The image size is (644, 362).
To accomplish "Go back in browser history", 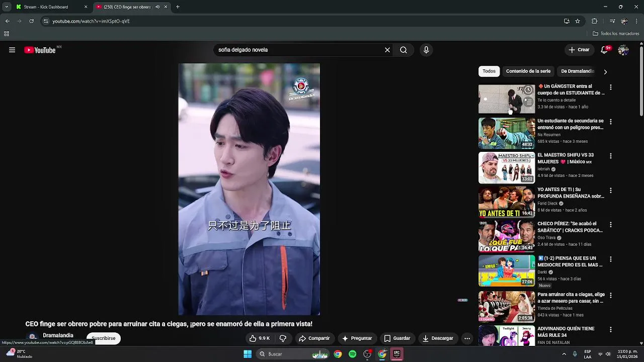I will [7, 21].
